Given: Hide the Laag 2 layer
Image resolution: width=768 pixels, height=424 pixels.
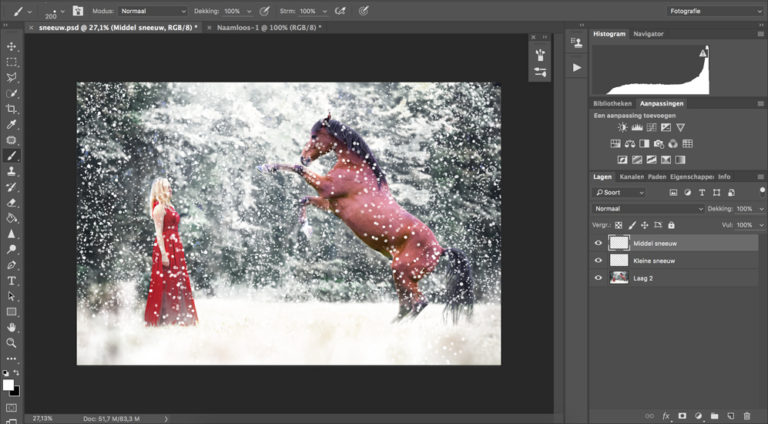Looking at the screenshot, I should [x=599, y=277].
